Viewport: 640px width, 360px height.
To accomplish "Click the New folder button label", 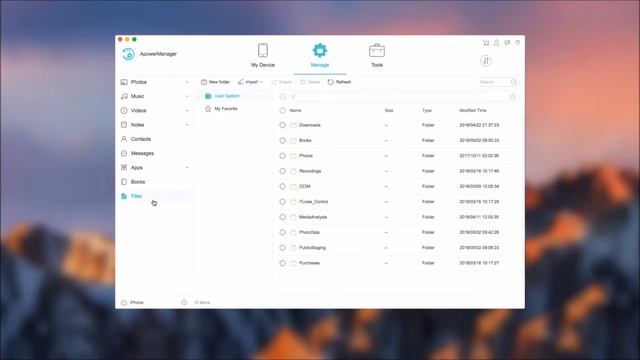I will click(219, 82).
